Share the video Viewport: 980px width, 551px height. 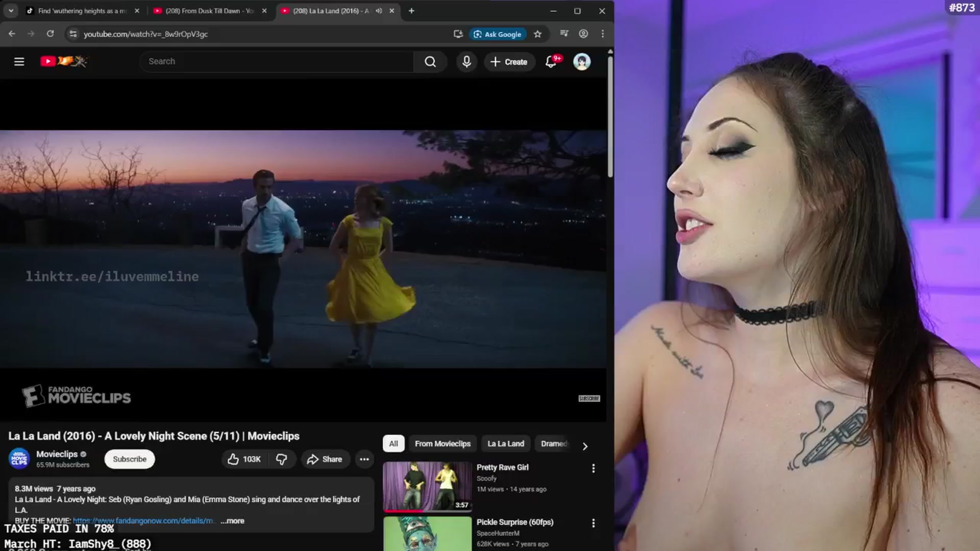tap(325, 459)
